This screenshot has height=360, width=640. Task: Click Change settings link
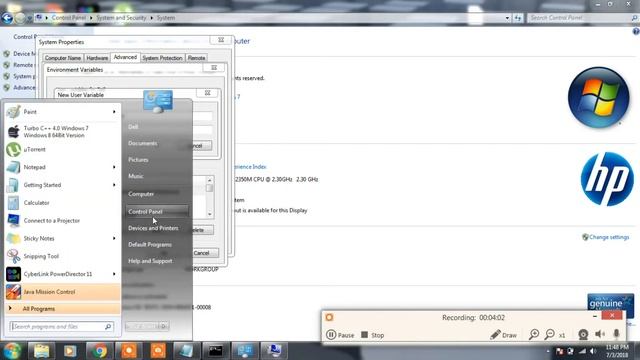tap(609, 237)
